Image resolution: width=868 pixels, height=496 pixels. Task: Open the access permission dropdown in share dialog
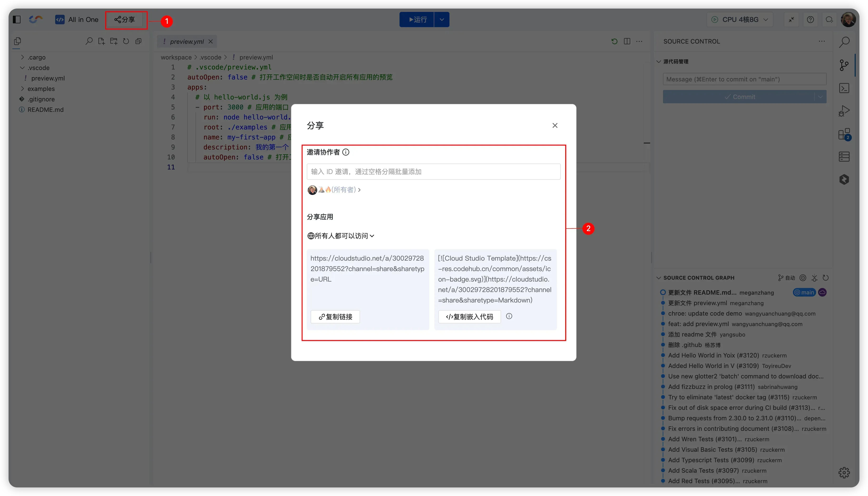coord(341,236)
